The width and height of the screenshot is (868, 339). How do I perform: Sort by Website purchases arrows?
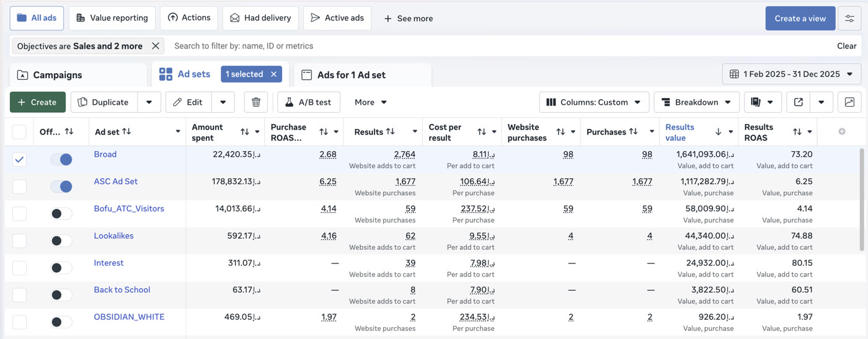click(560, 132)
